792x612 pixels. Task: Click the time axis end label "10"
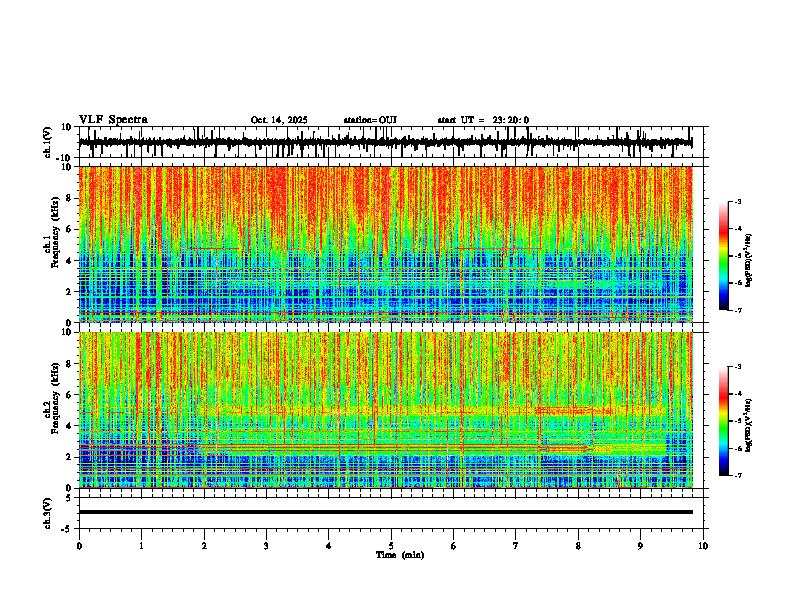[x=703, y=546]
